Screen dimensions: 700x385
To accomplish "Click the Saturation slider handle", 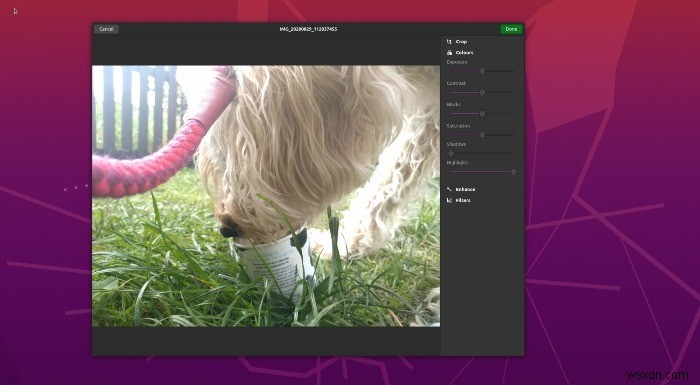I will 482,135.
